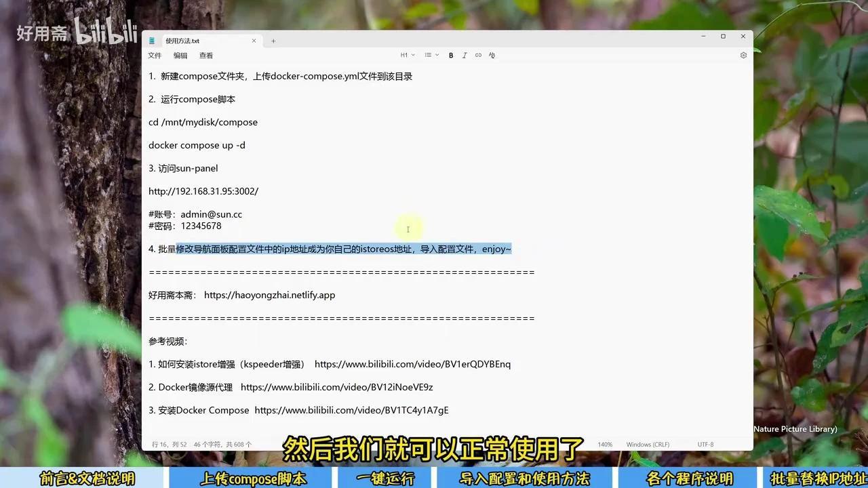
Task: Open the 查看 menu
Action: [206, 55]
